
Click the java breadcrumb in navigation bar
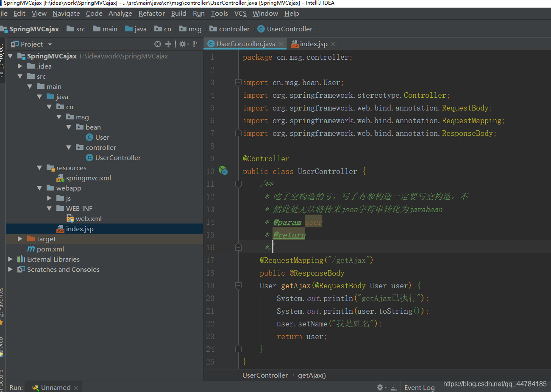pyautogui.click(x=136, y=29)
